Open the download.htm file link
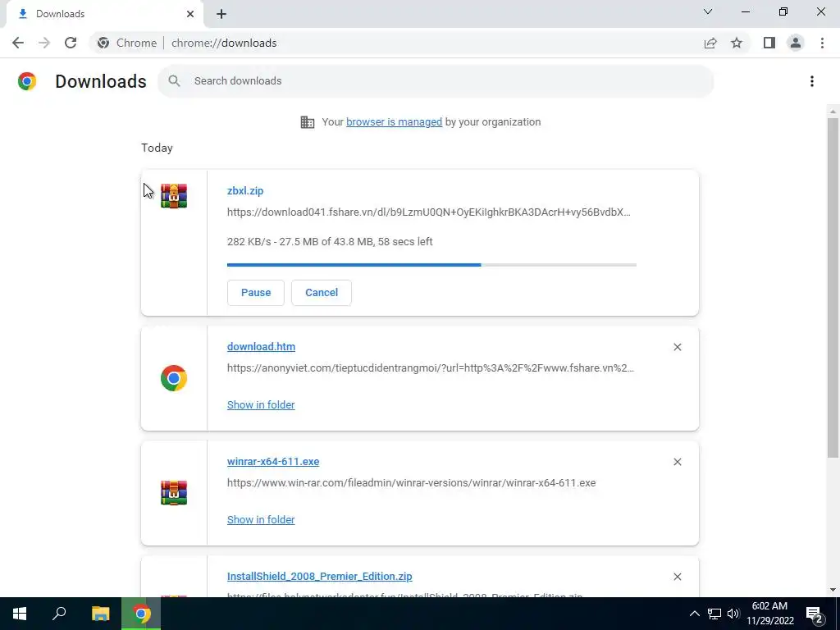Screen dimensions: 840x630 click(x=261, y=347)
